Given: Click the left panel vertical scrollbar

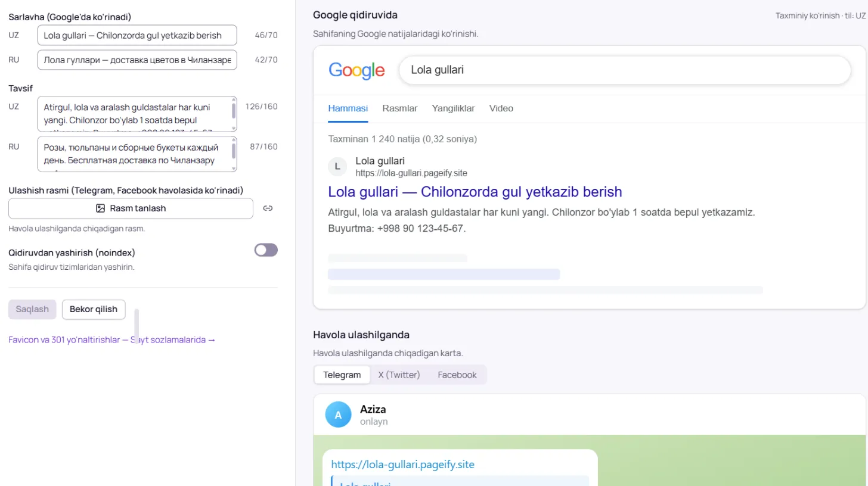Looking at the screenshot, I should pos(137,325).
